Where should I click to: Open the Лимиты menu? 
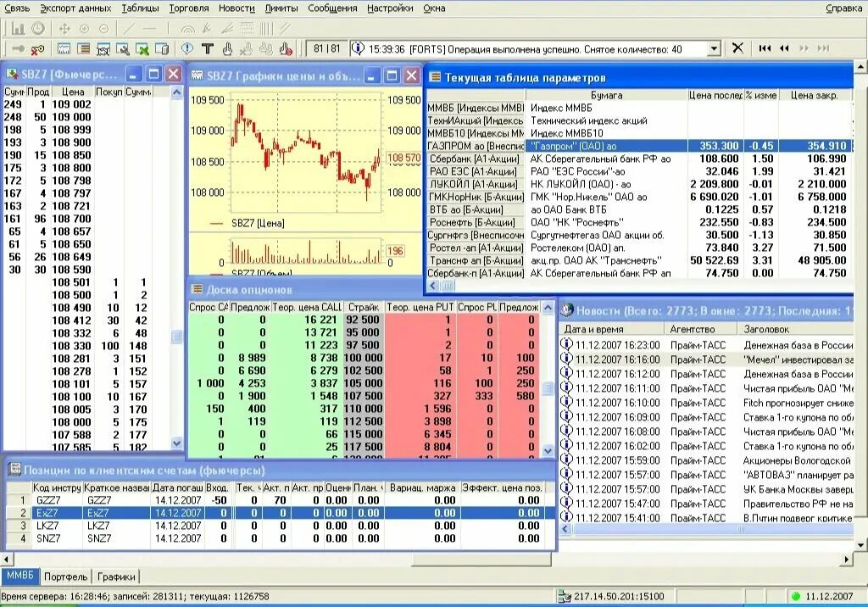click(281, 8)
